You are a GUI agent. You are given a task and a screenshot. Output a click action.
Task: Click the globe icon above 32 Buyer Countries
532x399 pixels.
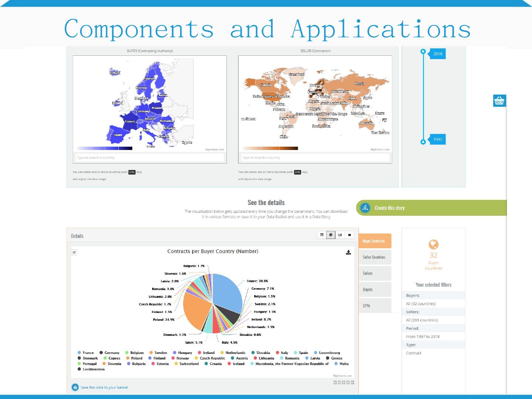(x=433, y=245)
